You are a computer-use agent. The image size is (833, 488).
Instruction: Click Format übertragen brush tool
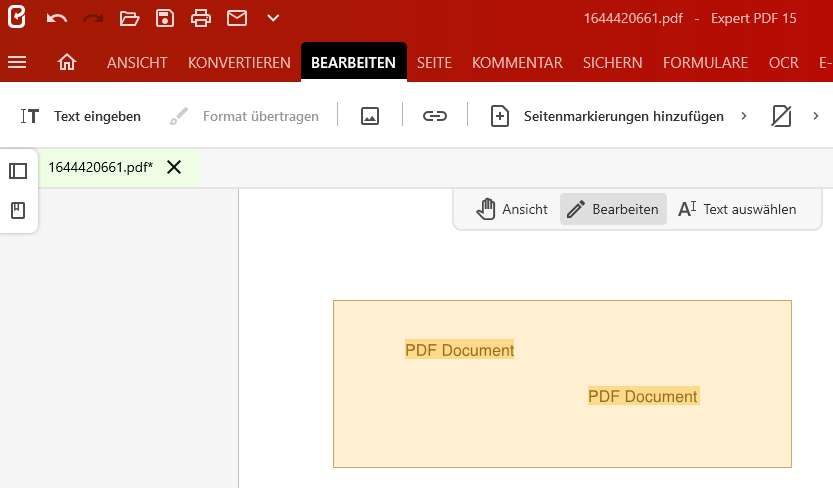tap(244, 116)
